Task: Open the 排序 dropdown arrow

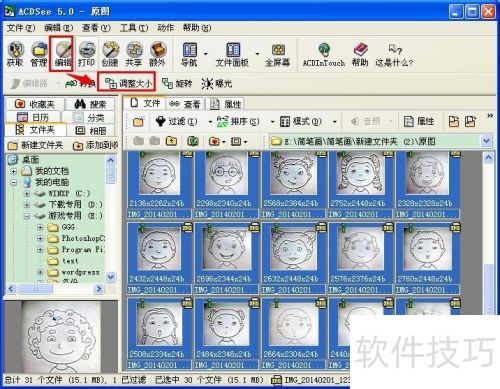Action: click(x=272, y=122)
